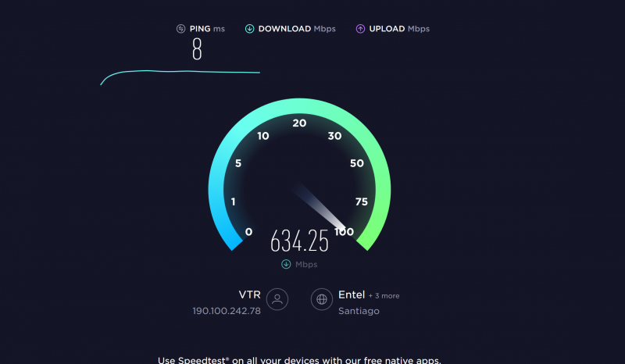The image size is (625, 364).
Task: Click the 634.25 speed reading
Action: tap(299, 241)
